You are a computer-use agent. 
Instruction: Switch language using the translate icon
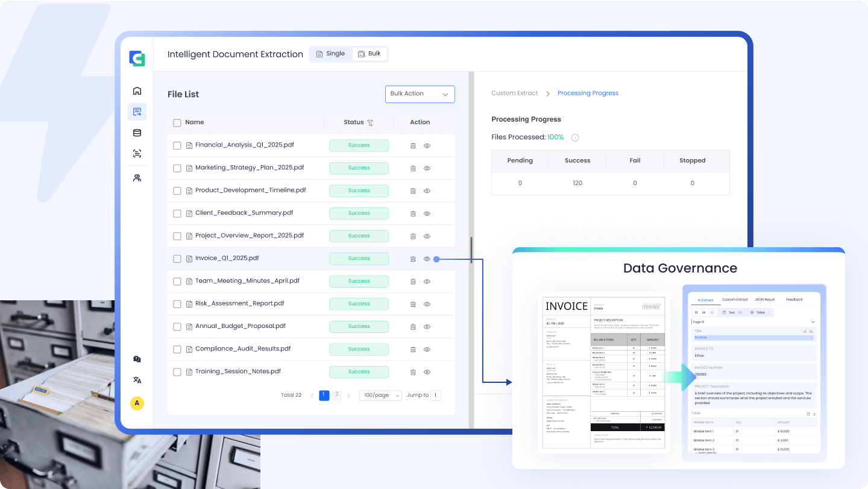coord(137,380)
